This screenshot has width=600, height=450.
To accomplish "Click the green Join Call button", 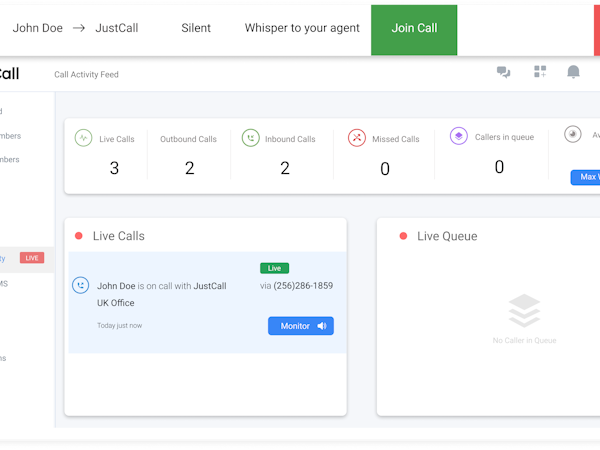I will 414,30.
